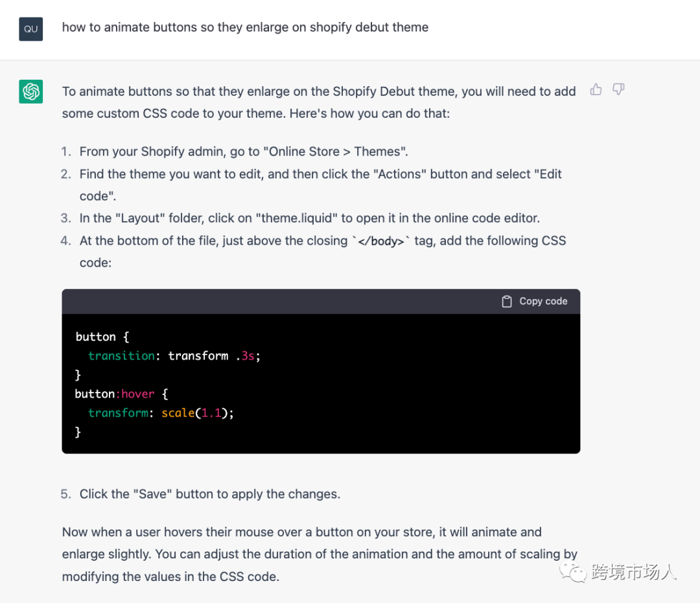The width and height of the screenshot is (700, 603).
Task: Click step 3 mentioning theme.liquid
Action: (309, 218)
